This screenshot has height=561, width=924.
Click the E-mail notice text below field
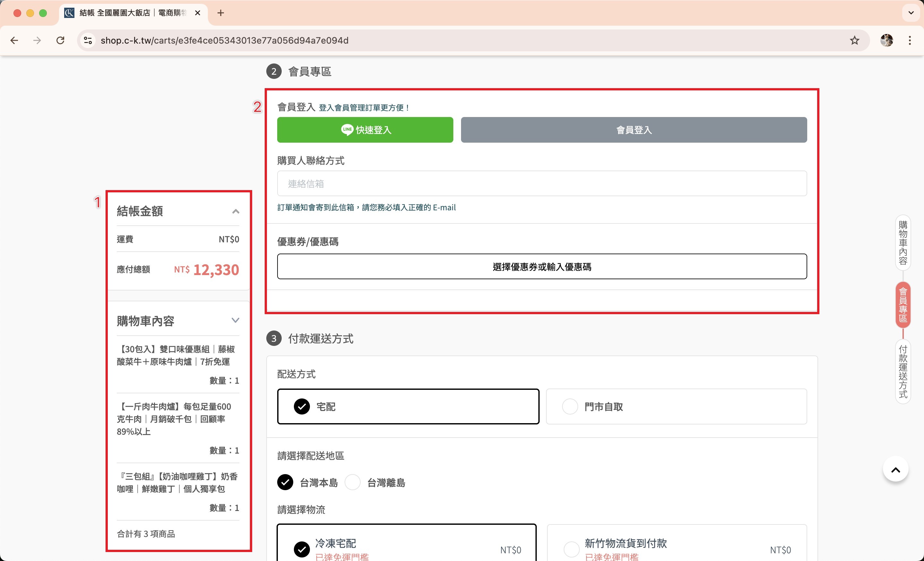[366, 207]
